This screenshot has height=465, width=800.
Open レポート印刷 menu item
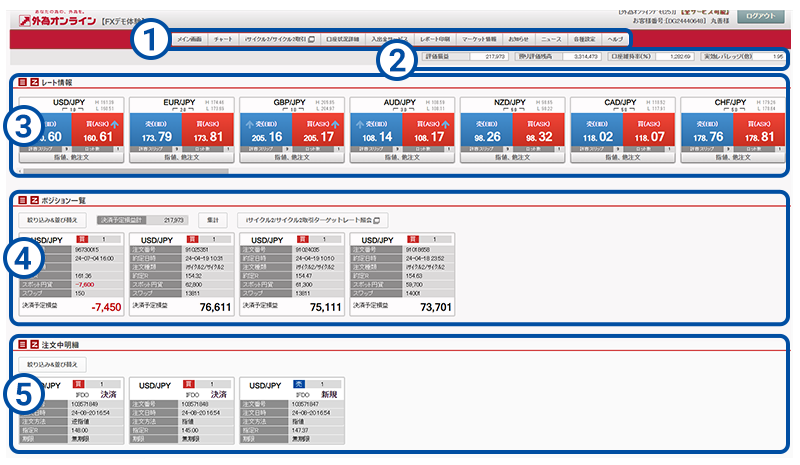coord(435,39)
